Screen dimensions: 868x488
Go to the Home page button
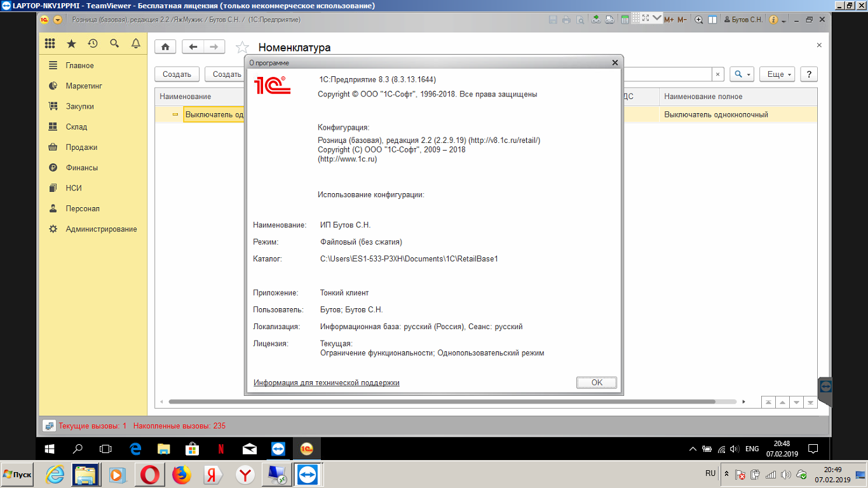(166, 47)
